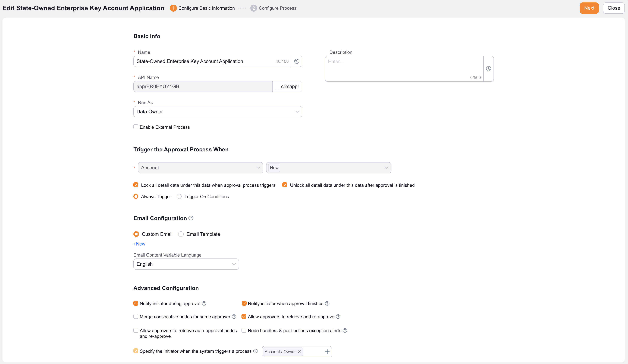Uncheck Lock all detail data when approval triggers

(136, 185)
